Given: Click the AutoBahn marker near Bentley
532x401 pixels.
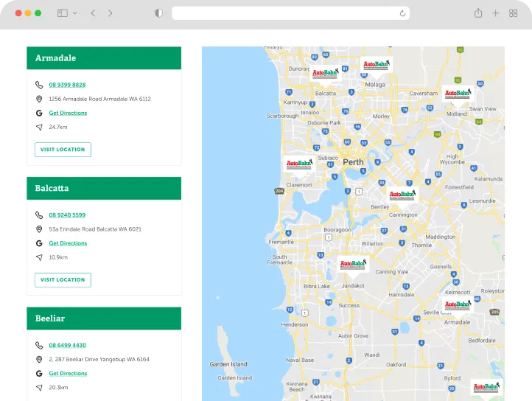Looking at the screenshot, I should pos(403,195).
